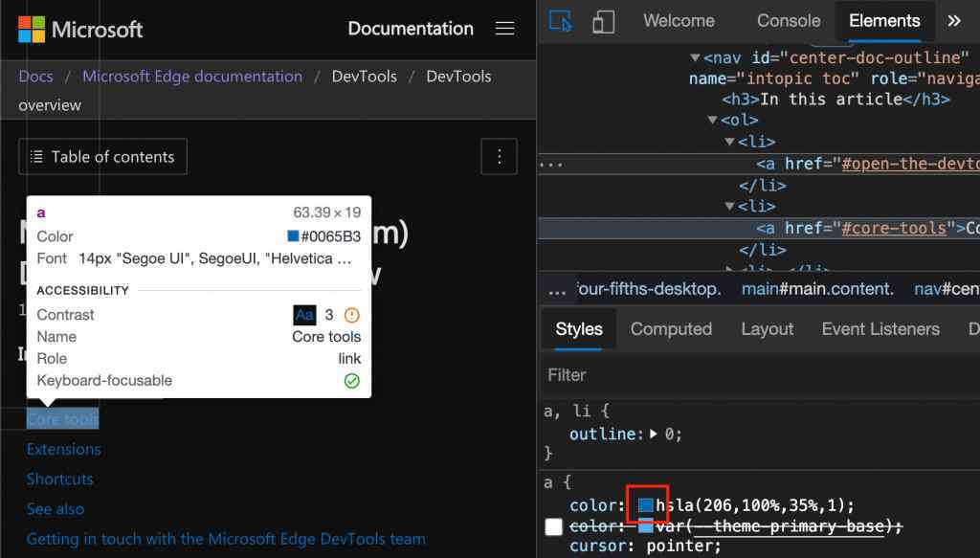The height and width of the screenshot is (558, 980).
Task: Click the h3 In this article node
Action: (835, 100)
